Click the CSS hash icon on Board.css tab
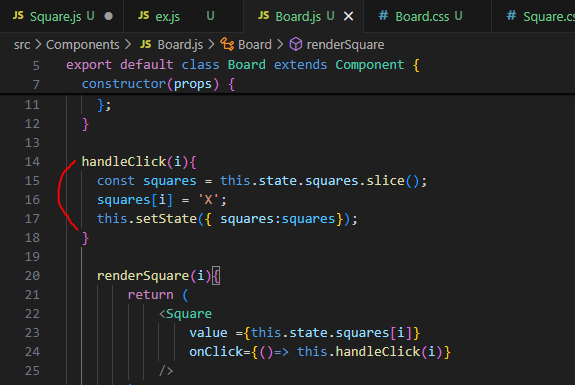This screenshot has width=575, height=385. (x=383, y=15)
